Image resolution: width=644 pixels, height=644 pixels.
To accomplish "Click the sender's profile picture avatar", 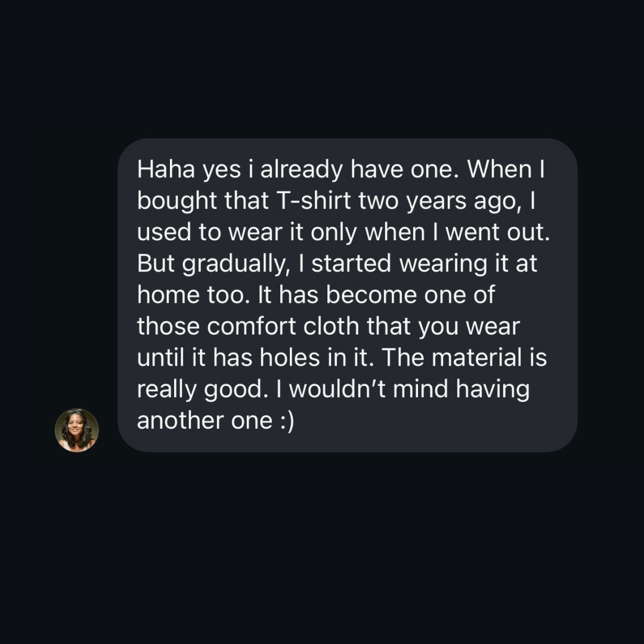I will [77, 430].
